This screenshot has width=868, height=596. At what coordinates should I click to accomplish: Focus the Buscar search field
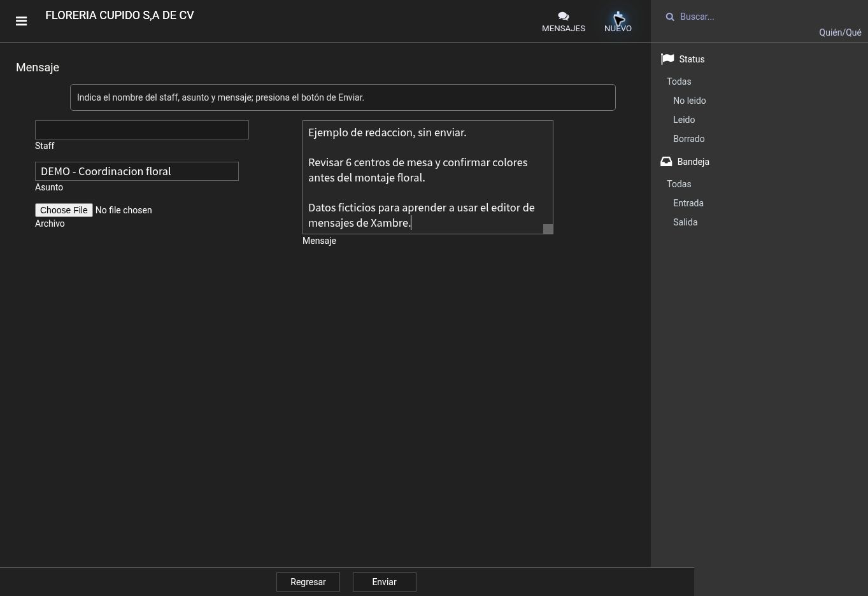tap(764, 17)
